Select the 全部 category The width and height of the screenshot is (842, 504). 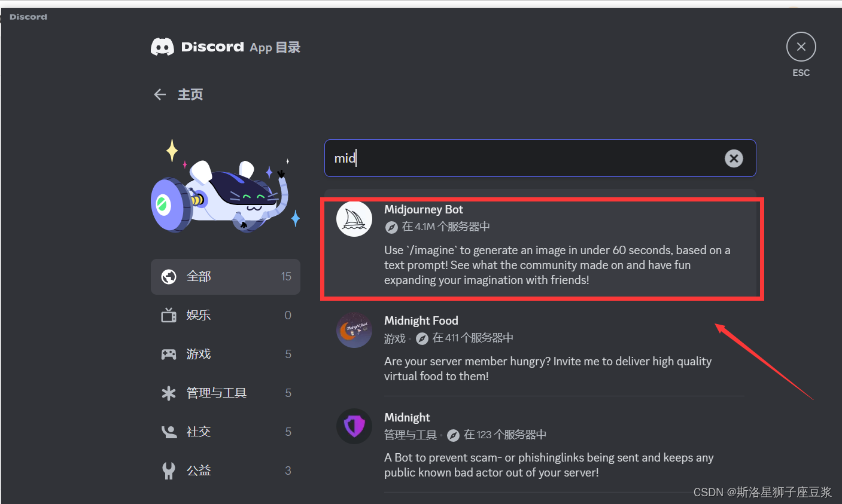pos(226,277)
